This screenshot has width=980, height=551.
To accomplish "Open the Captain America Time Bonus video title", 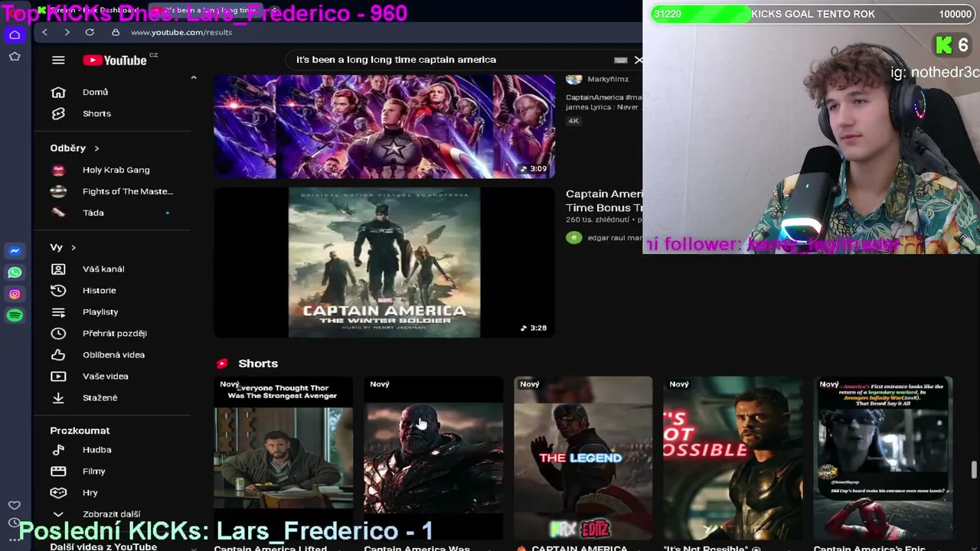I will [x=604, y=201].
